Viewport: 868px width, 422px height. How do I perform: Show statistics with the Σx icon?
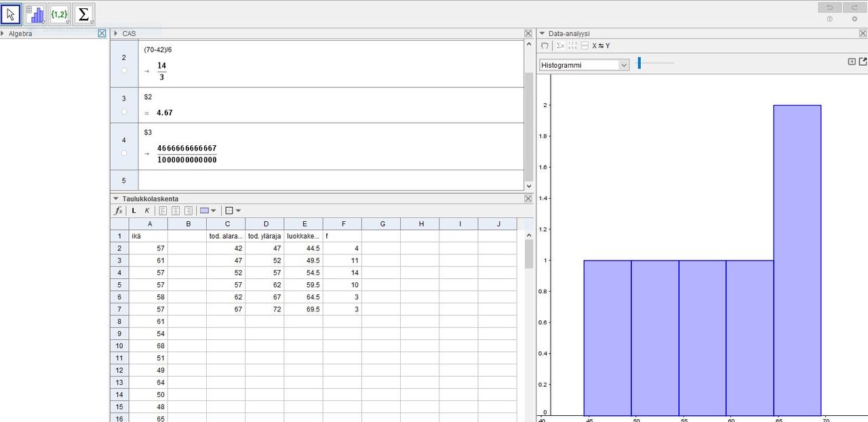[x=560, y=45]
